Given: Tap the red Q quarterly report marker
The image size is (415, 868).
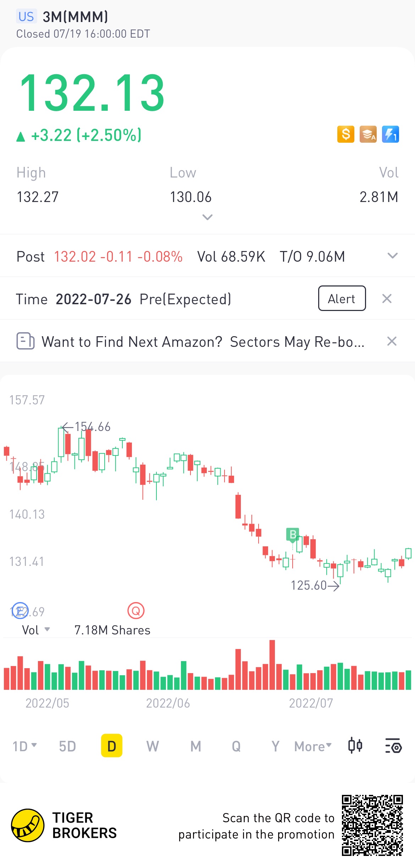Looking at the screenshot, I should [136, 611].
